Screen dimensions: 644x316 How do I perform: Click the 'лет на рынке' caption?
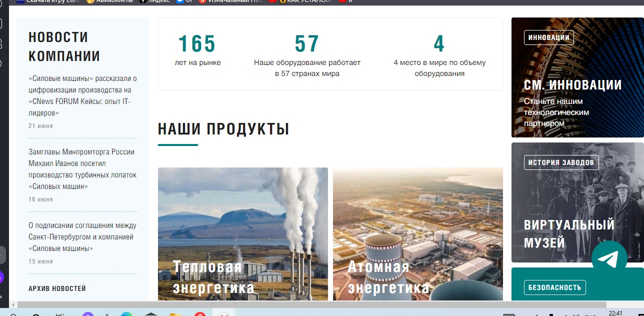click(x=197, y=62)
